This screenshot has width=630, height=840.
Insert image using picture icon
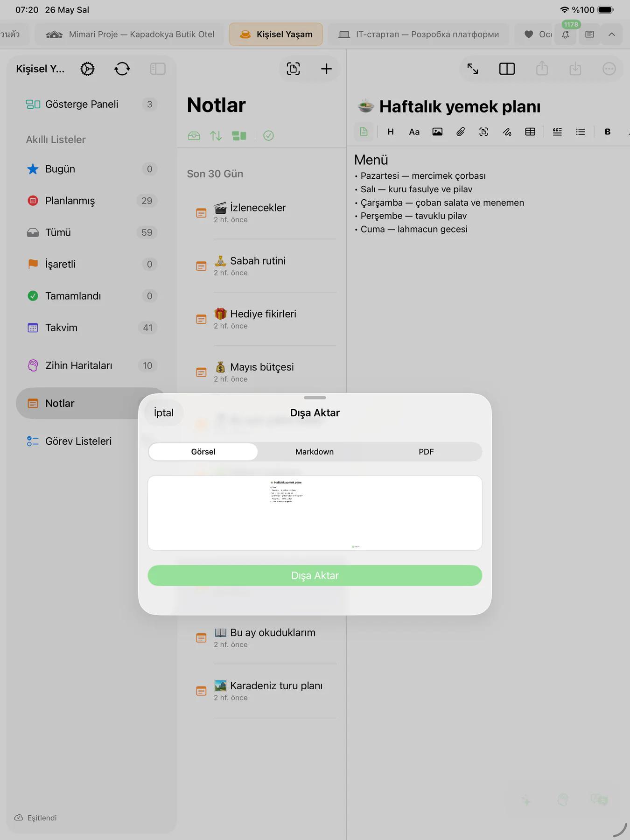click(437, 132)
